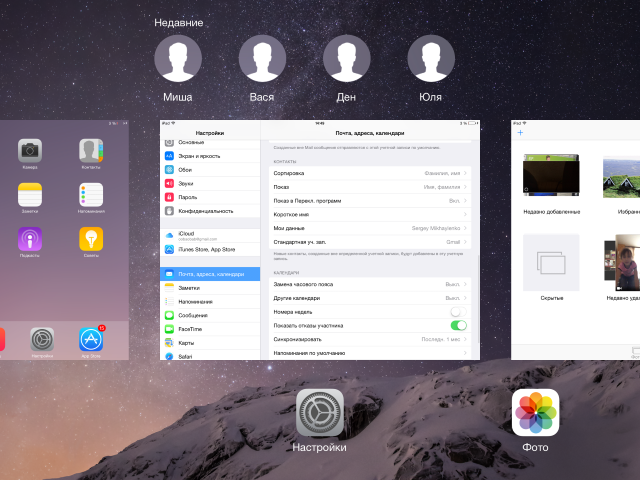Toggle the Номера недель switch

click(x=458, y=312)
